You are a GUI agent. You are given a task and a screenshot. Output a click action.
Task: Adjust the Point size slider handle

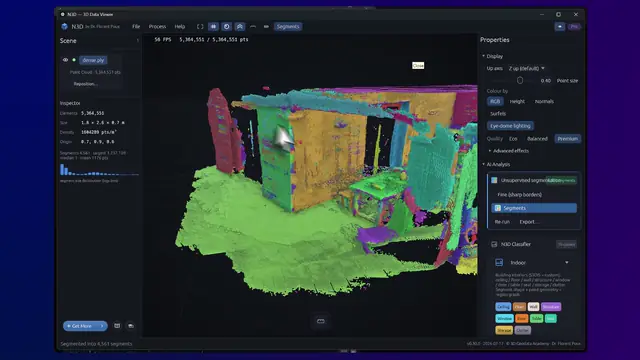tap(520, 80)
